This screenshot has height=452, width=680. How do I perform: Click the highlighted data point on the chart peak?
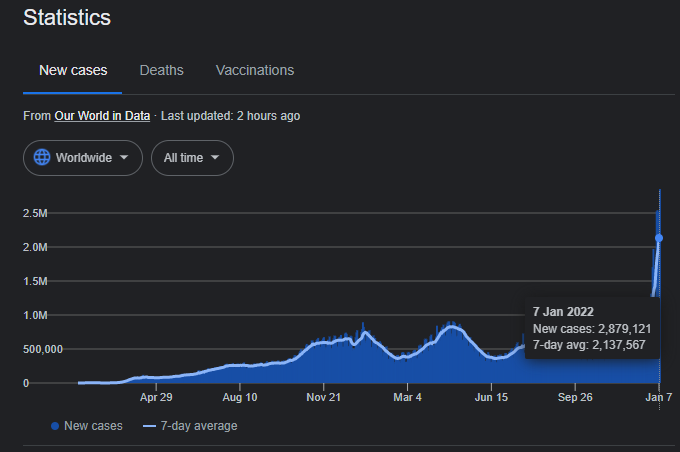659,238
